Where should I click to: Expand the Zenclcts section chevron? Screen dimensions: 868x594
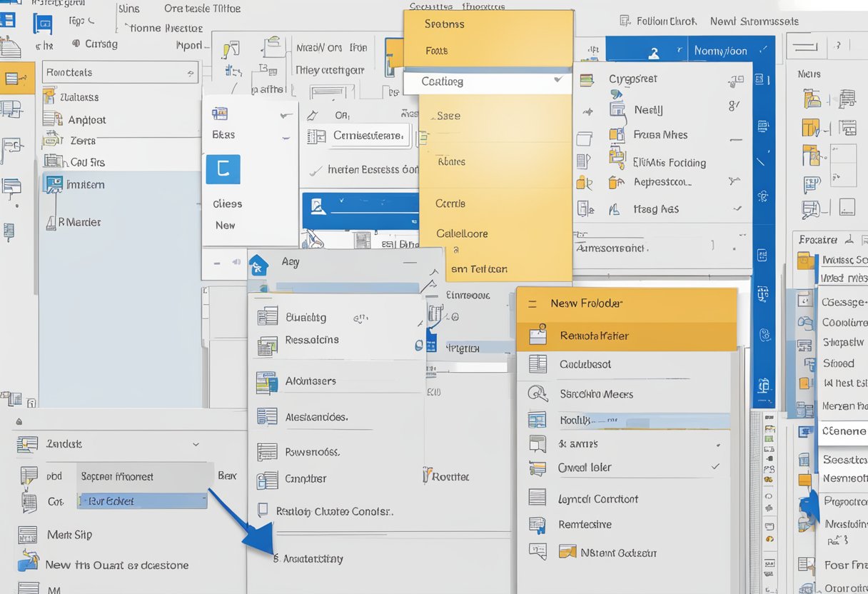pyautogui.click(x=196, y=444)
